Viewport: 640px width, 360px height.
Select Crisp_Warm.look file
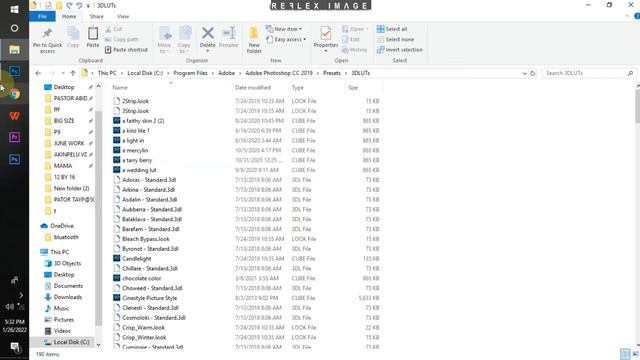tap(143, 328)
